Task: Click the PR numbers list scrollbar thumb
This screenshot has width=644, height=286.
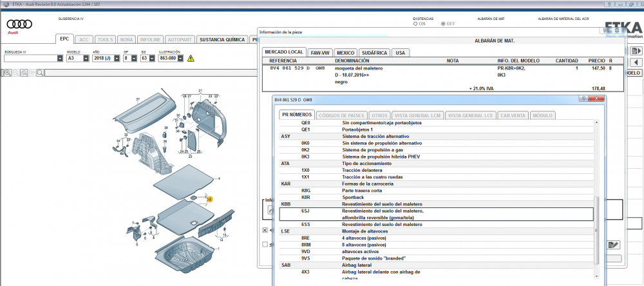Action: point(597,230)
